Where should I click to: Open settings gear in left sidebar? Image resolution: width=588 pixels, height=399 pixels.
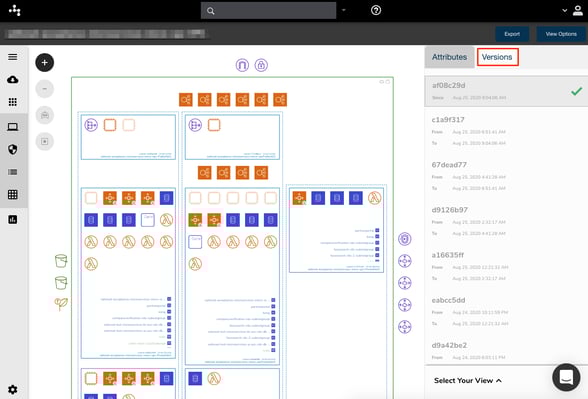(13, 390)
